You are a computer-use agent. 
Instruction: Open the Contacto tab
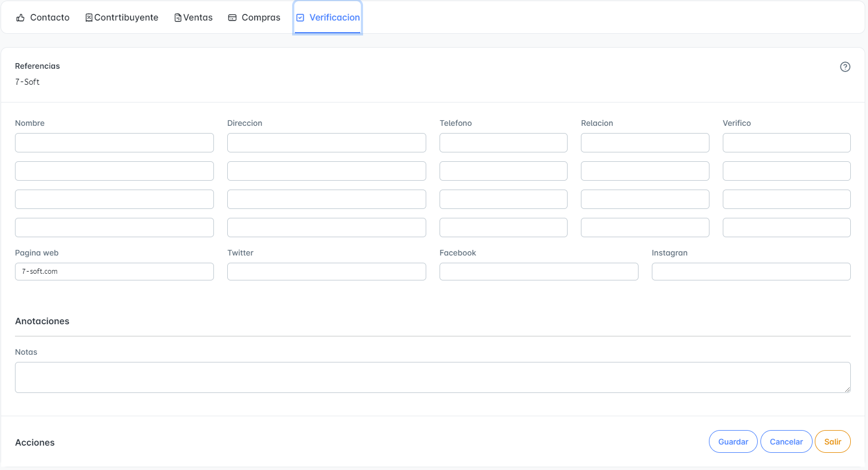[x=49, y=18]
